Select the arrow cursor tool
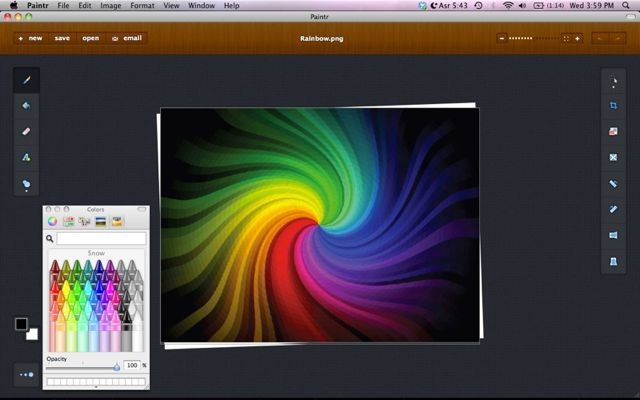 click(613, 78)
